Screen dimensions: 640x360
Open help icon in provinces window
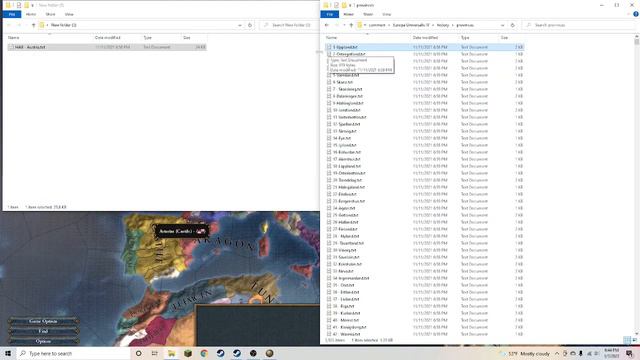click(x=636, y=14)
